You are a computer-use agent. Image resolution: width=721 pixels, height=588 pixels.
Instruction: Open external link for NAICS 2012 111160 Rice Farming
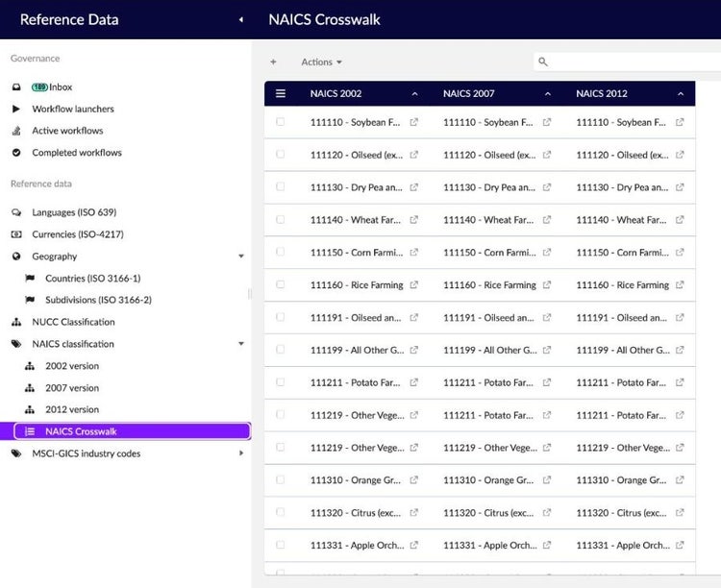(x=680, y=285)
